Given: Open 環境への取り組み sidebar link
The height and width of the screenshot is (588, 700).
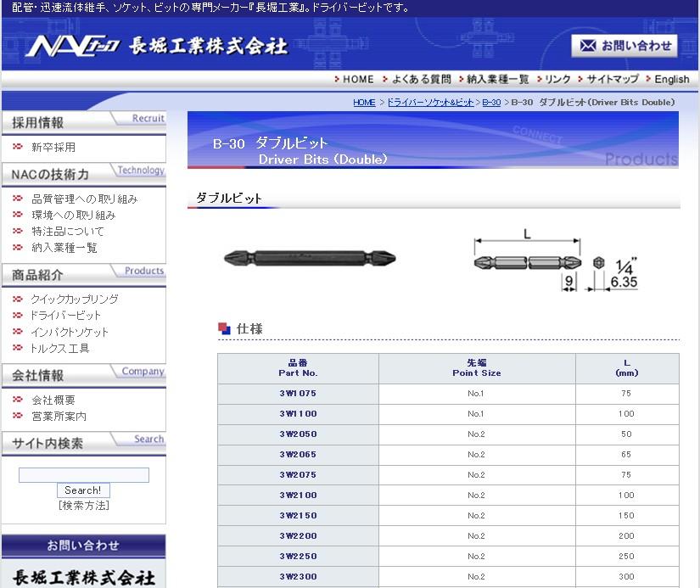Looking at the screenshot, I should (73, 216).
